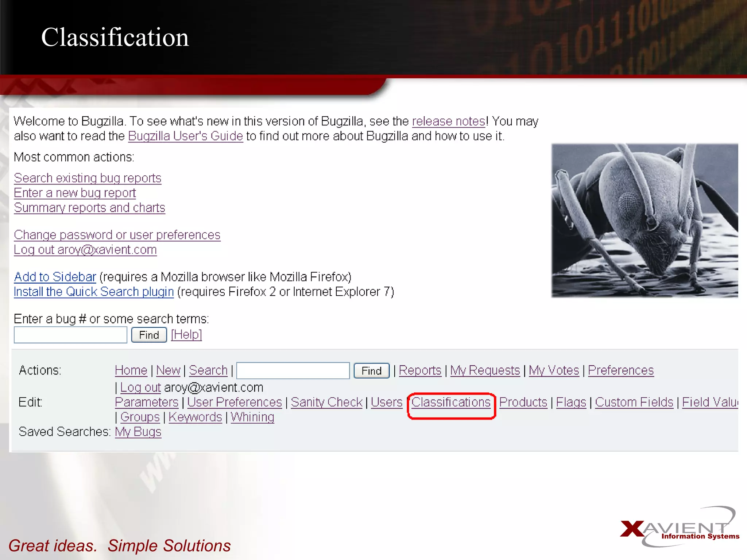Select the highlighted Classifications link
This screenshot has width=747, height=560.
451,402
